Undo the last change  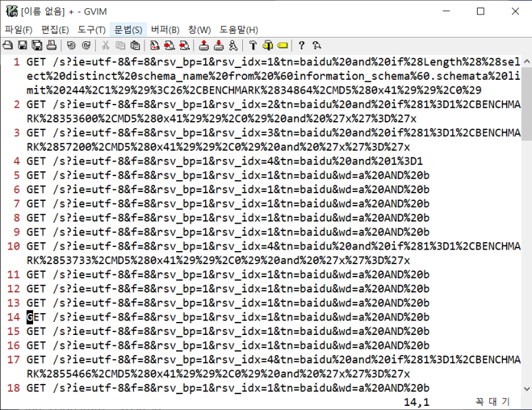click(72, 45)
